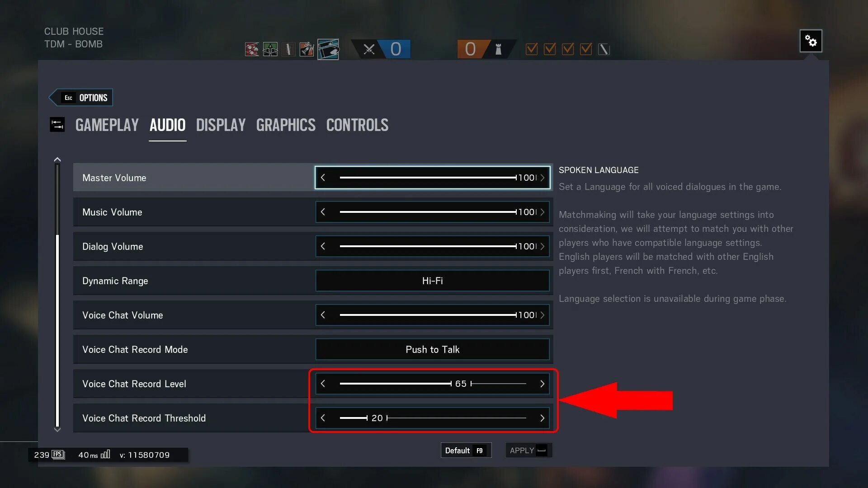This screenshot has width=868, height=488.
Task: Expand Voice Chat Record Threshold right arrow
Action: tap(542, 418)
